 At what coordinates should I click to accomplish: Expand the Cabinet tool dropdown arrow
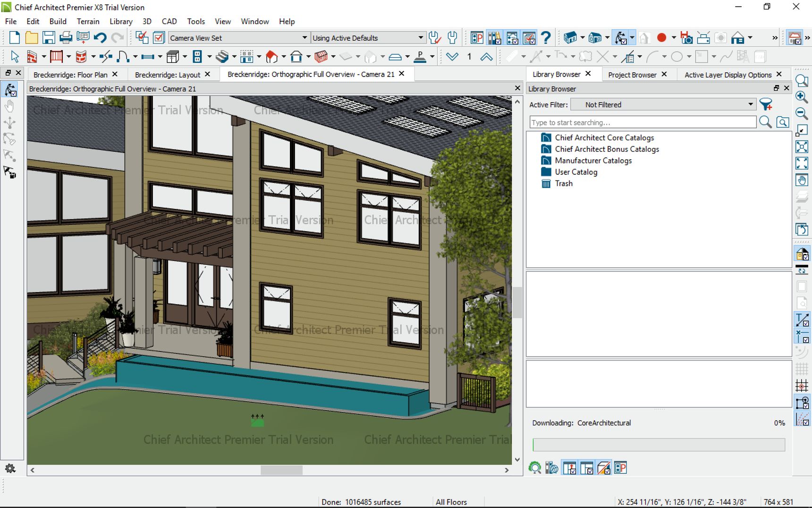point(185,57)
